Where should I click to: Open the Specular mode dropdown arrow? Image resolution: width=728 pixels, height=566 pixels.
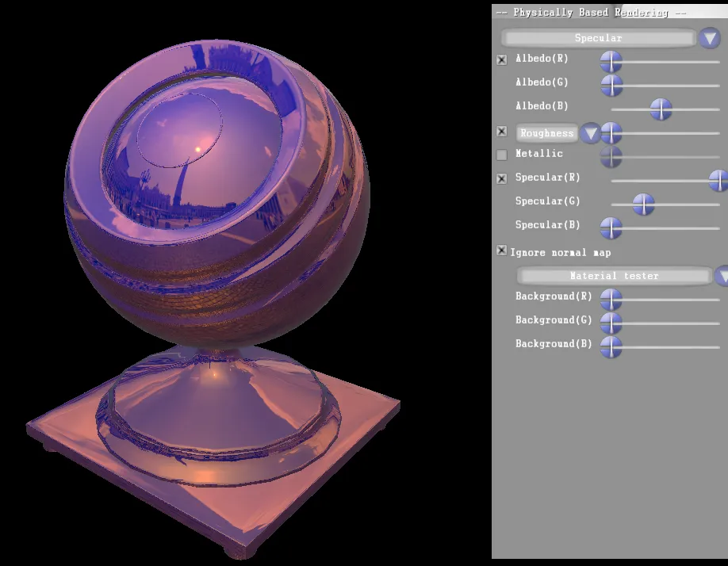(x=710, y=38)
